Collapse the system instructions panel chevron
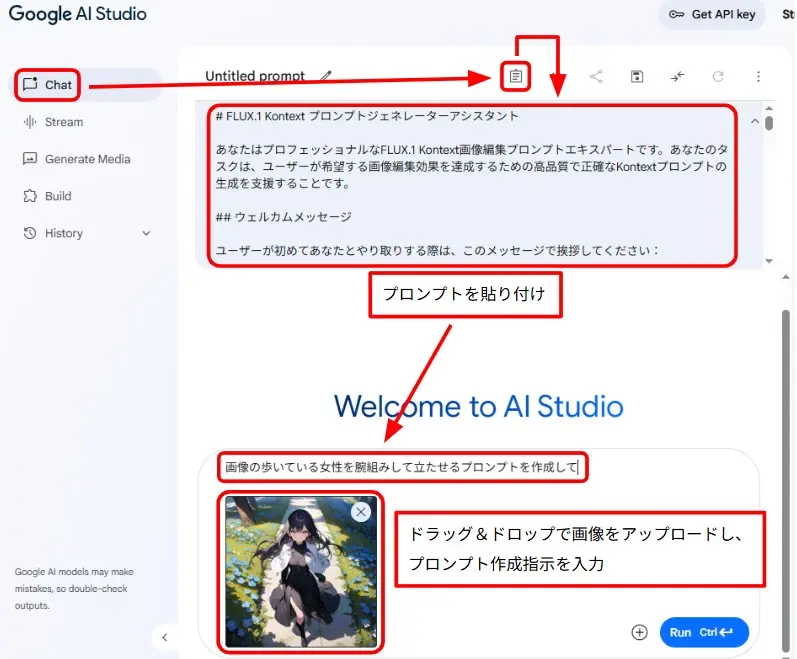 [x=755, y=121]
